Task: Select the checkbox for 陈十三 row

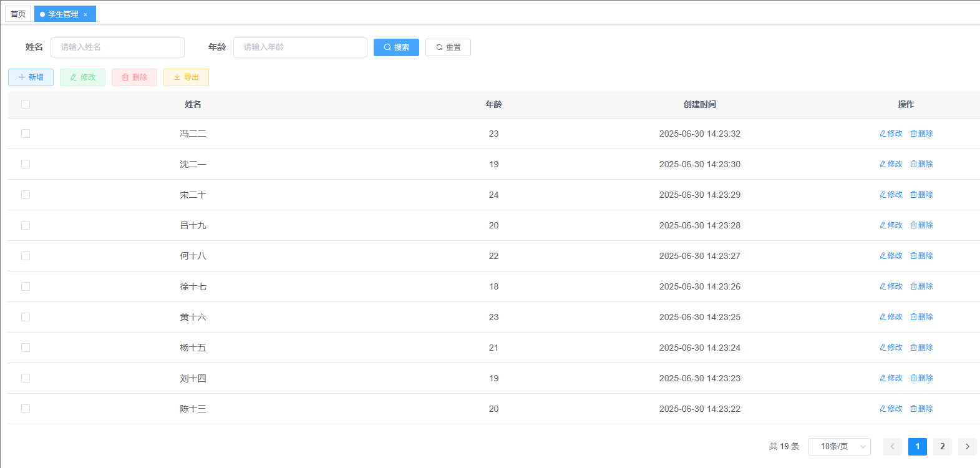Action: 26,409
